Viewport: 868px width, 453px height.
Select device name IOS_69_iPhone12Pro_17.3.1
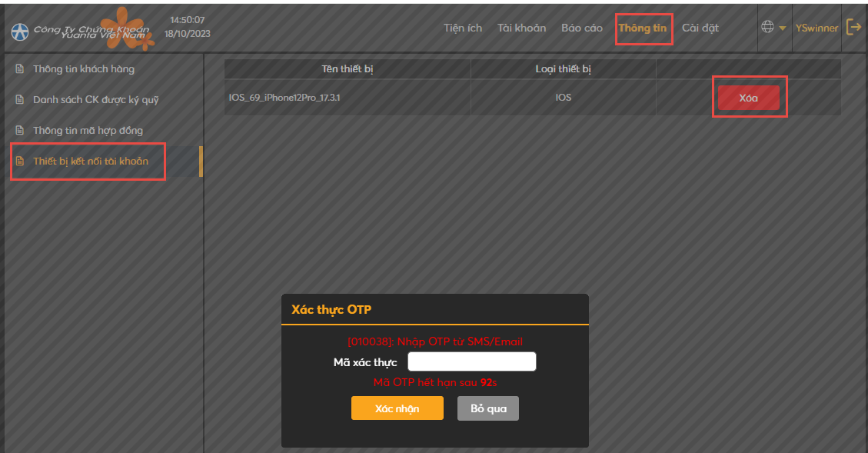pos(284,98)
